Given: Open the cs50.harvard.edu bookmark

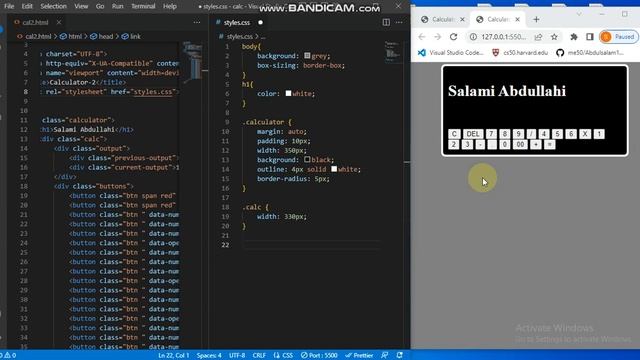Looking at the screenshot, I should point(520,53).
